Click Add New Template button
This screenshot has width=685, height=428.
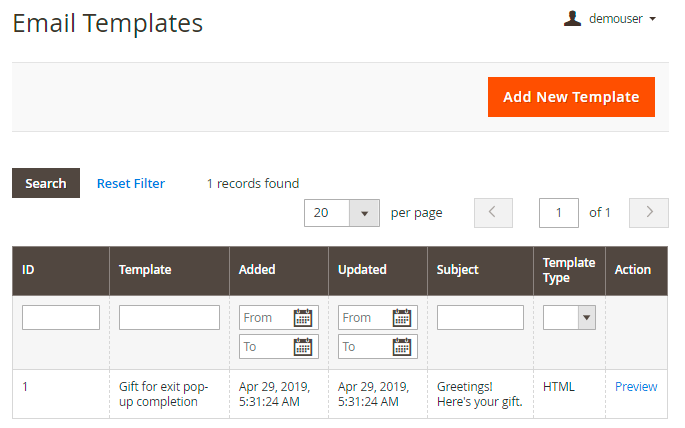pos(571,97)
